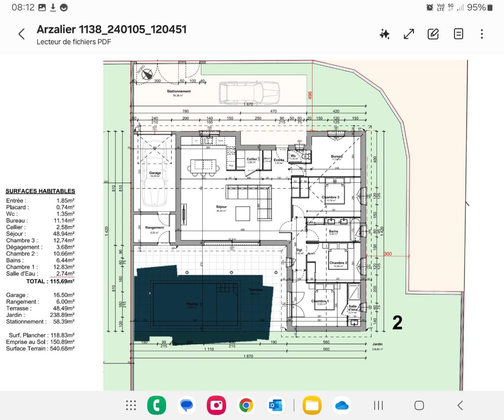This screenshot has height=420, width=504.
Task: Open the blue Messages app
Action: tap(186, 405)
